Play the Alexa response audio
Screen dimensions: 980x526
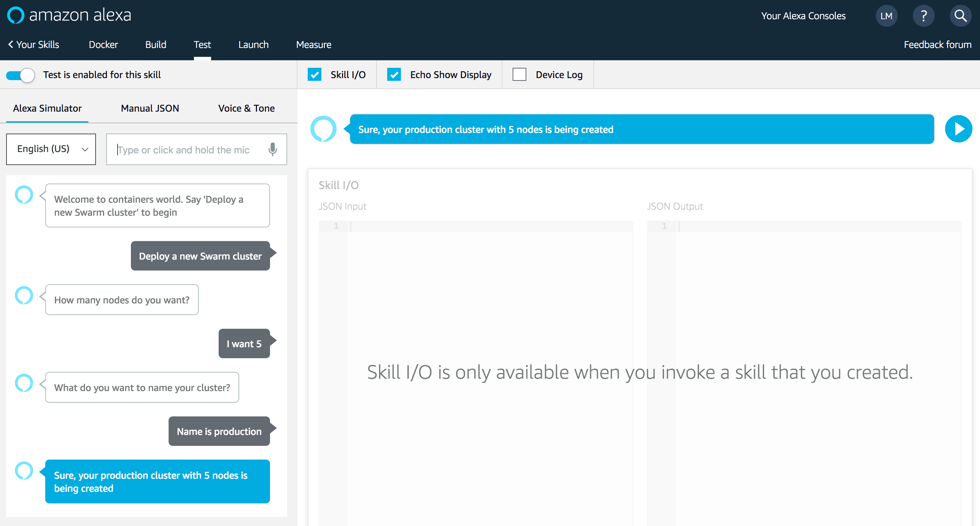point(958,129)
